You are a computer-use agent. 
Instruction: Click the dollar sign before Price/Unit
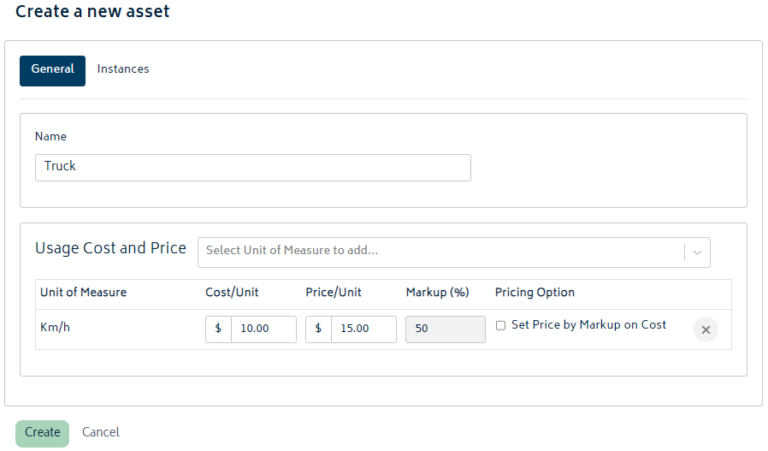pyautogui.click(x=319, y=329)
